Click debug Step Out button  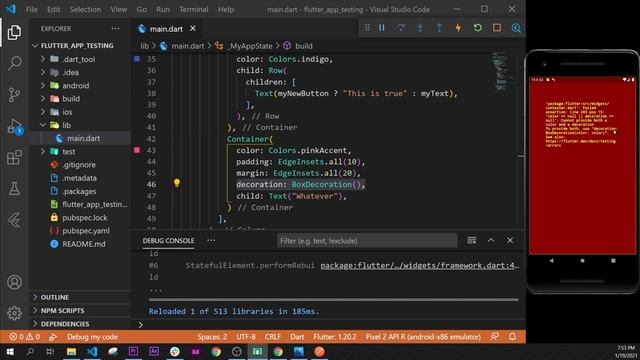[439, 28]
